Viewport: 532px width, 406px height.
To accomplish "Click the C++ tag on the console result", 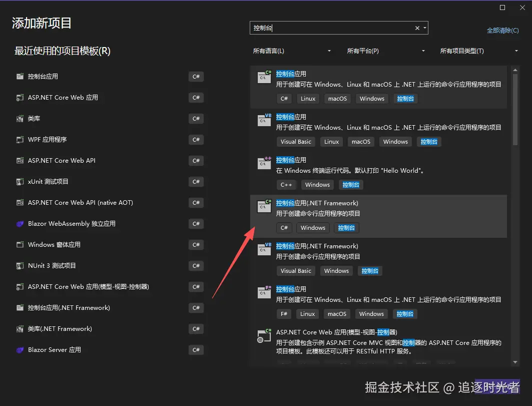I will [286, 185].
